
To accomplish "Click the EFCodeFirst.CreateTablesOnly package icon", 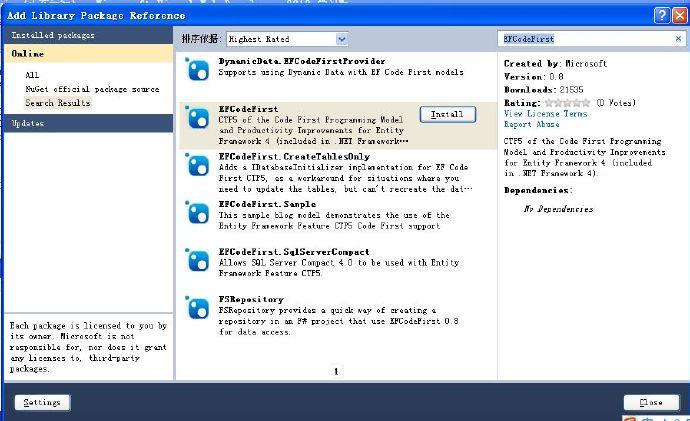I will coord(197,165).
